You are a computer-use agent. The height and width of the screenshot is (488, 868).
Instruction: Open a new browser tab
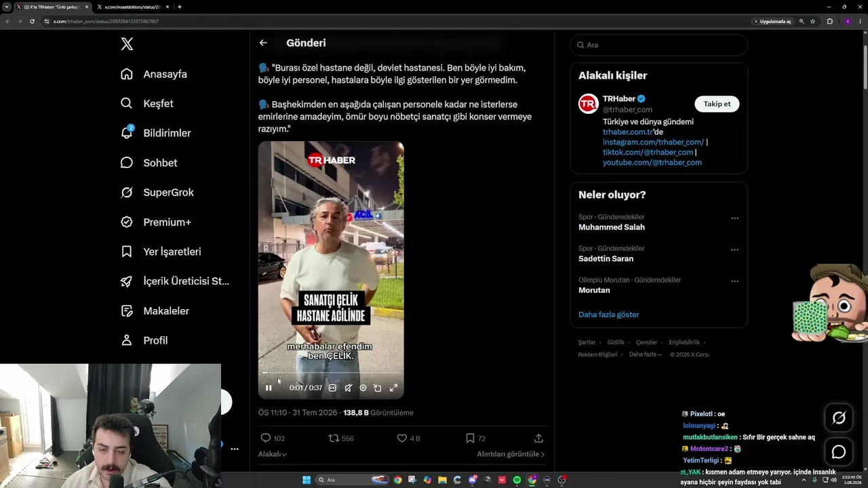coord(179,7)
